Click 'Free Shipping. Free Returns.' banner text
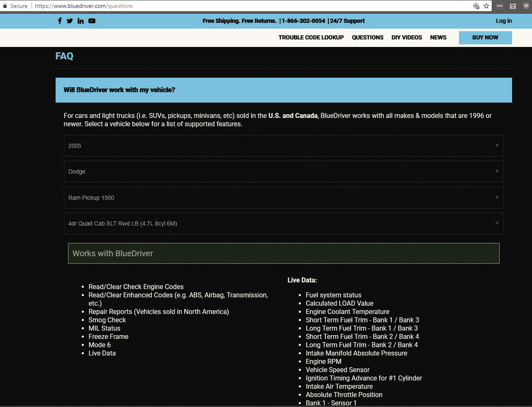The width and height of the screenshot is (532, 407). click(x=239, y=21)
